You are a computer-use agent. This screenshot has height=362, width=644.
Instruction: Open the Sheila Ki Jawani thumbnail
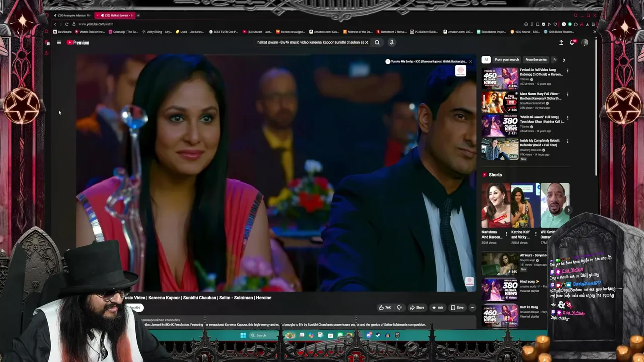(500, 125)
